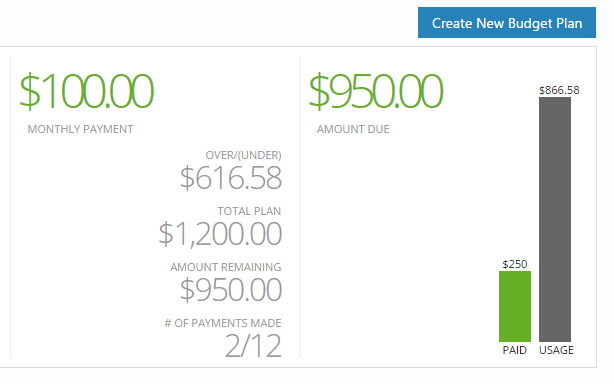Click the $250 paid bar label
The image size is (614, 384).
[x=515, y=264]
